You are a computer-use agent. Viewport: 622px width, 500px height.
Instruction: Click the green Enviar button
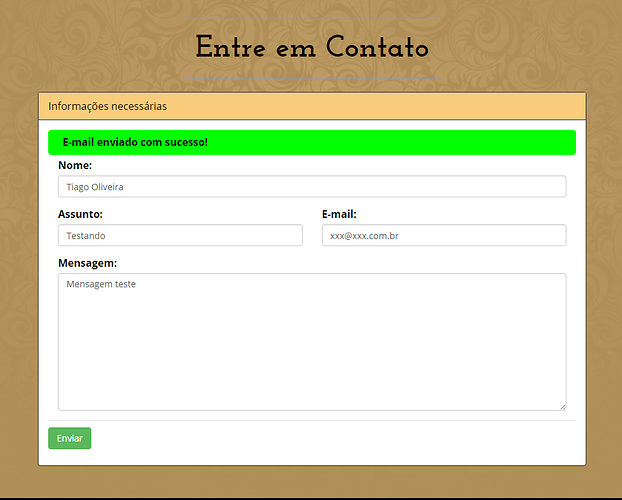click(x=69, y=438)
